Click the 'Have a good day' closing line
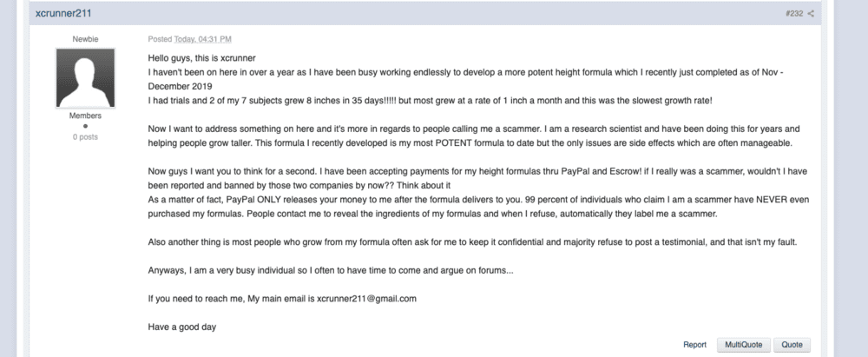This screenshot has height=357, width=868. click(x=182, y=327)
